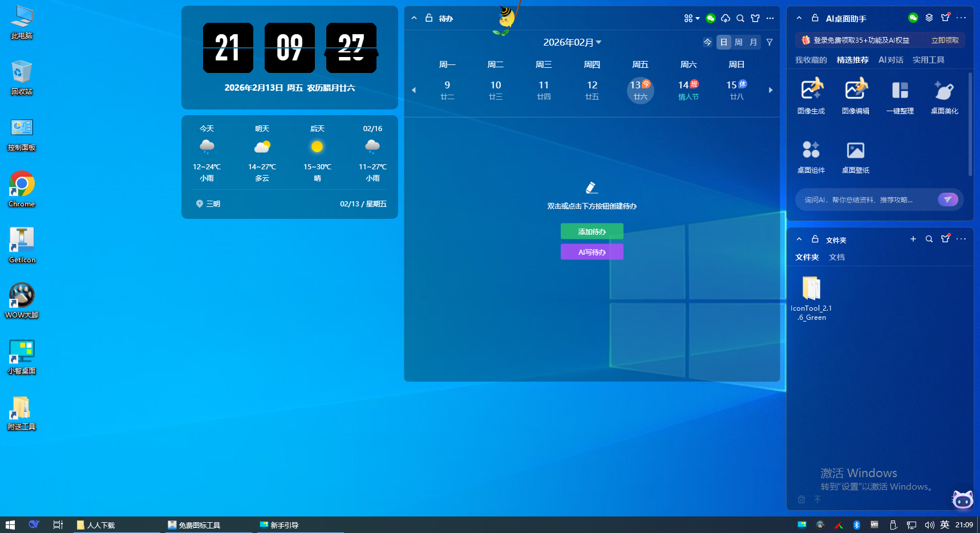The height and width of the screenshot is (533, 980).
Task: Open the 图像生成 image generation tool
Action: 811,91
